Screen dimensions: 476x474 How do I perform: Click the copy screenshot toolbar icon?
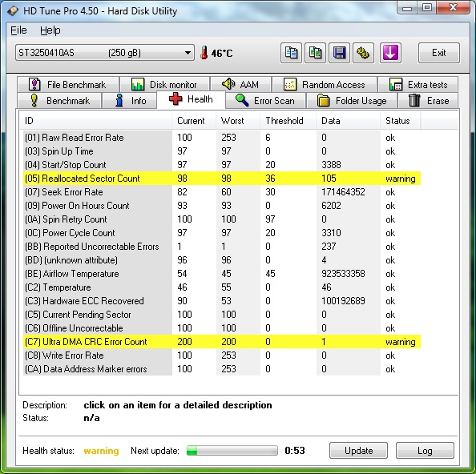click(315, 53)
